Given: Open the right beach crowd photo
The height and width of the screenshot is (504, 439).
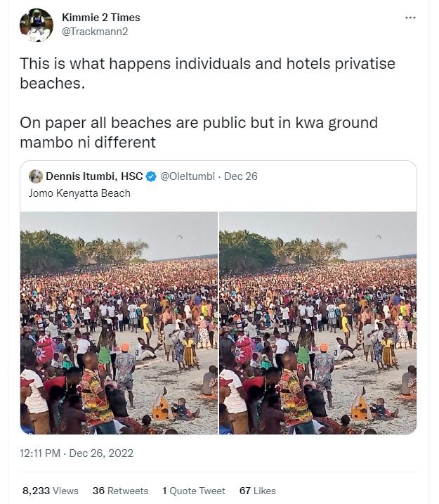Looking at the screenshot, I should [x=318, y=322].
